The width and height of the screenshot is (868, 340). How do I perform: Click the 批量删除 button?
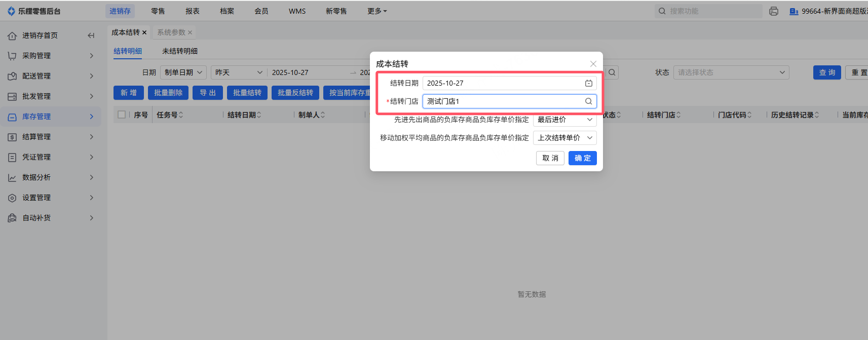point(168,93)
